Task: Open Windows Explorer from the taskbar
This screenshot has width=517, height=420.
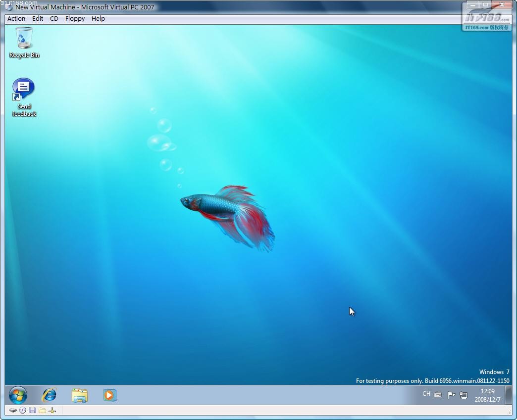Action: [x=79, y=395]
